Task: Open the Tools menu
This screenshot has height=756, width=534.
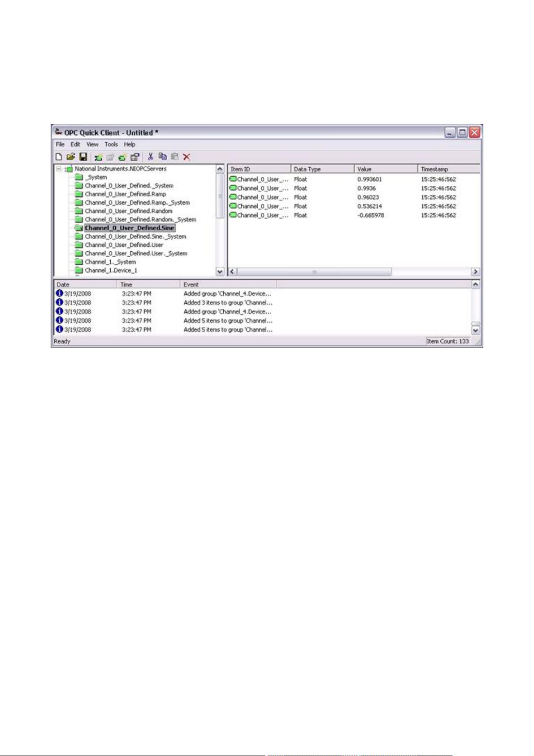Action: pyautogui.click(x=111, y=144)
